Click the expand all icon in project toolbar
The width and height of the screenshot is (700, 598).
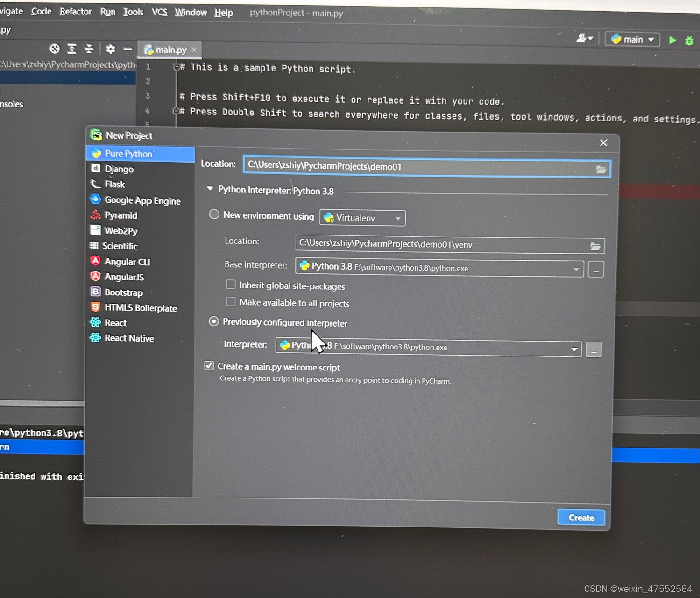point(72,49)
